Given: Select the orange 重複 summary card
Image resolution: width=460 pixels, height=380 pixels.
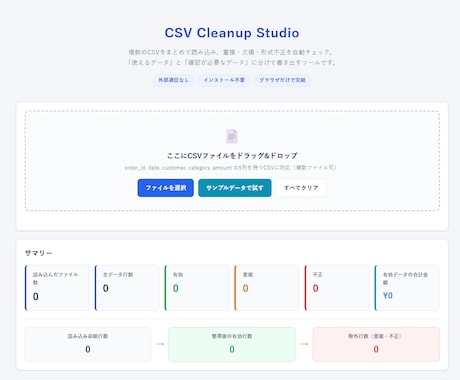Looking at the screenshot, I should pyautogui.click(x=267, y=288).
